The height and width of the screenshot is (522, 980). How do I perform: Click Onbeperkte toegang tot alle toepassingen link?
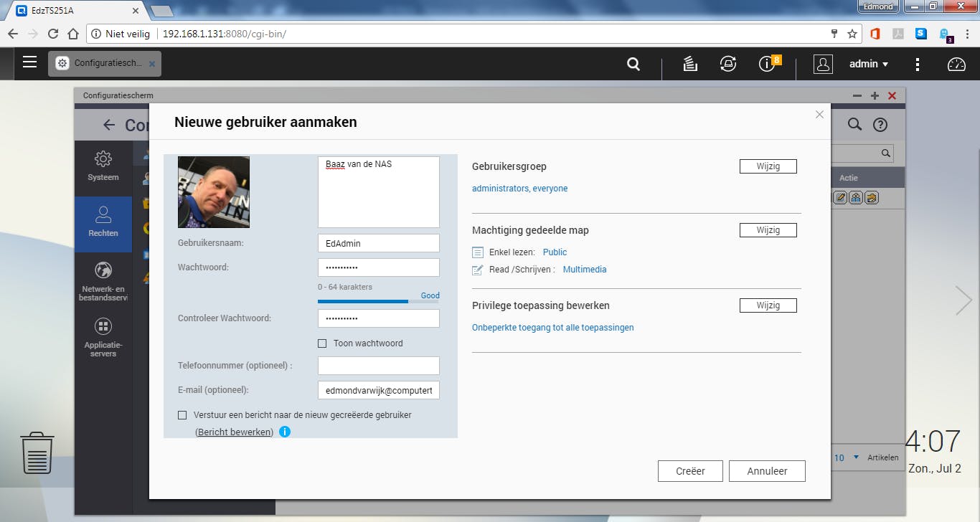[x=552, y=328]
